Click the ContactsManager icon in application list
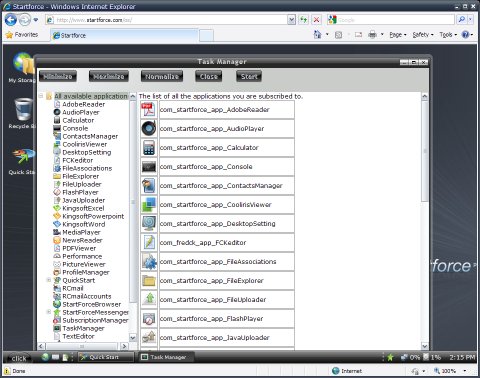 (148, 186)
